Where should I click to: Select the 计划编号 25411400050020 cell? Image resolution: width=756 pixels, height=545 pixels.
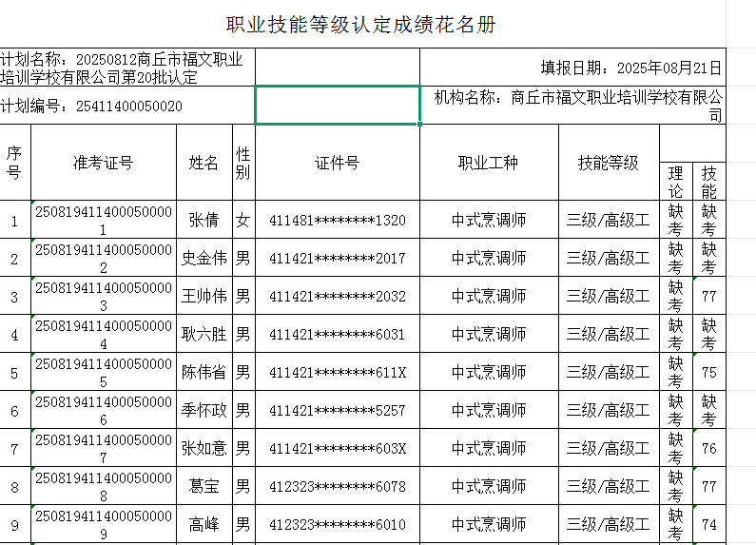(x=126, y=106)
